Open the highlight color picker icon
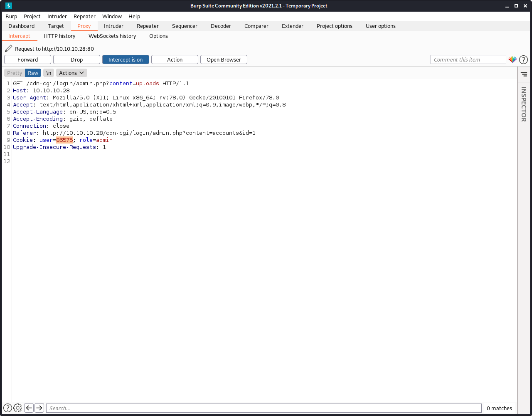 [x=512, y=59]
